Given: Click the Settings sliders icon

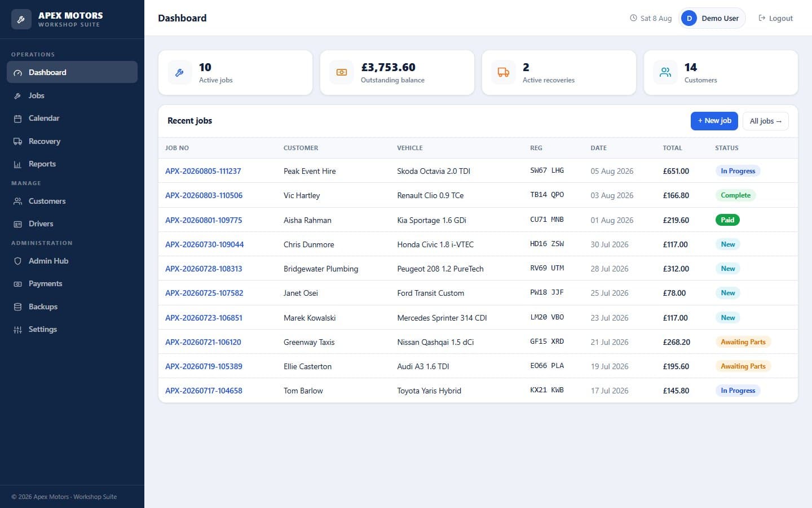Looking at the screenshot, I should pos(17,330).
